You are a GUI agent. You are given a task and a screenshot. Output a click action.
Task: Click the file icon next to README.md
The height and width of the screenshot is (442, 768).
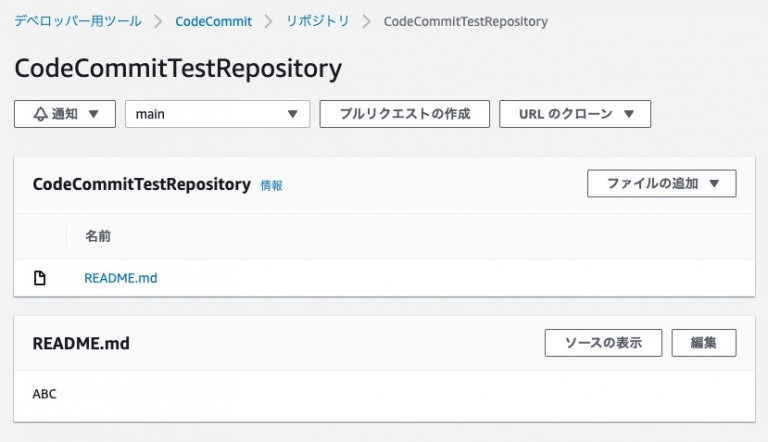click(40, 278)
